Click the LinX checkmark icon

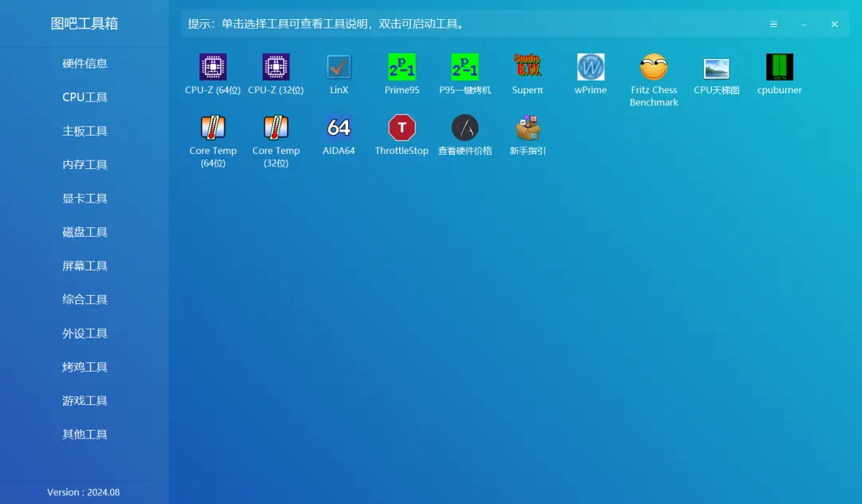click(338, 67)
